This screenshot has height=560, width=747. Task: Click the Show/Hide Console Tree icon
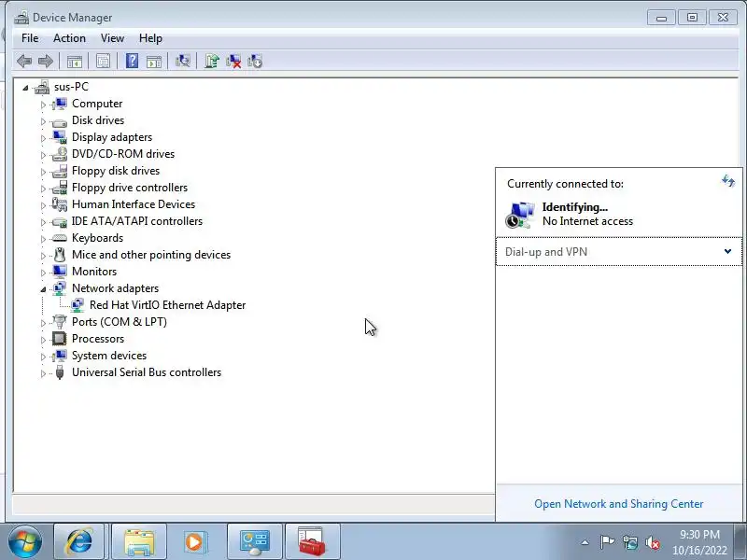75,61
